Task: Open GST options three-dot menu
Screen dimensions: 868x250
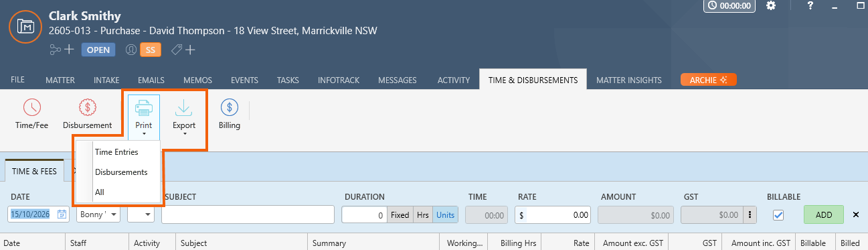Action: click(750, 215)
